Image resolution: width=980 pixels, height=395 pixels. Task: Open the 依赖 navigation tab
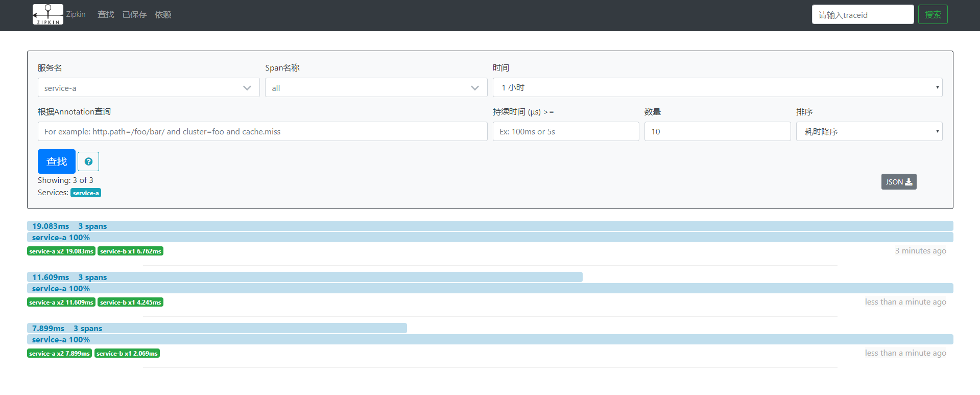tap(163, 14)
